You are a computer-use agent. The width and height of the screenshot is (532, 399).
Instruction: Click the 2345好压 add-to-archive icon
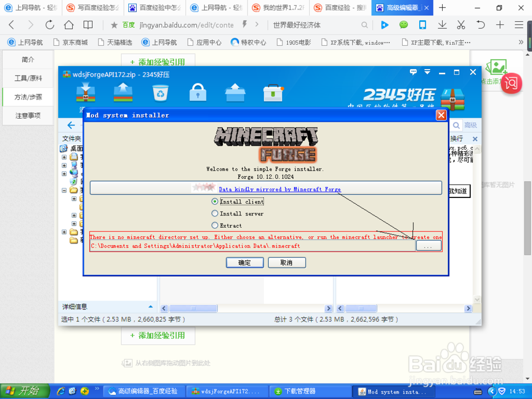[x=86, y=92]
